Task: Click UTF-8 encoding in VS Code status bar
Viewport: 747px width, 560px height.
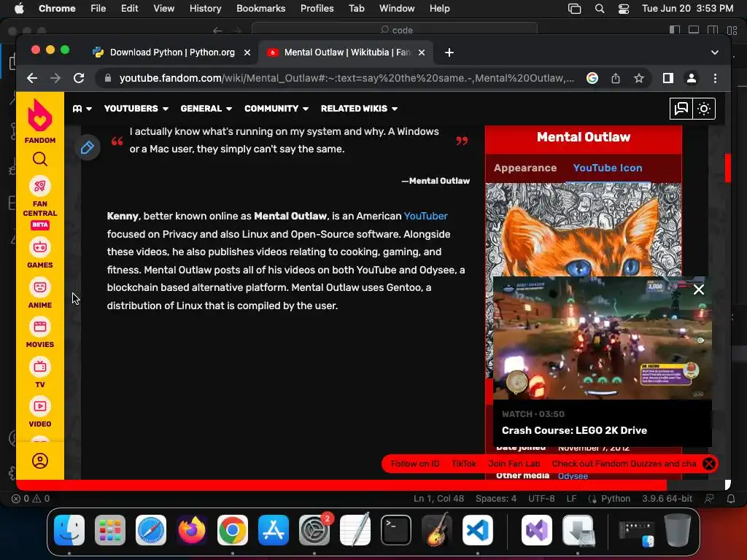Action: (x=541, y=499)
